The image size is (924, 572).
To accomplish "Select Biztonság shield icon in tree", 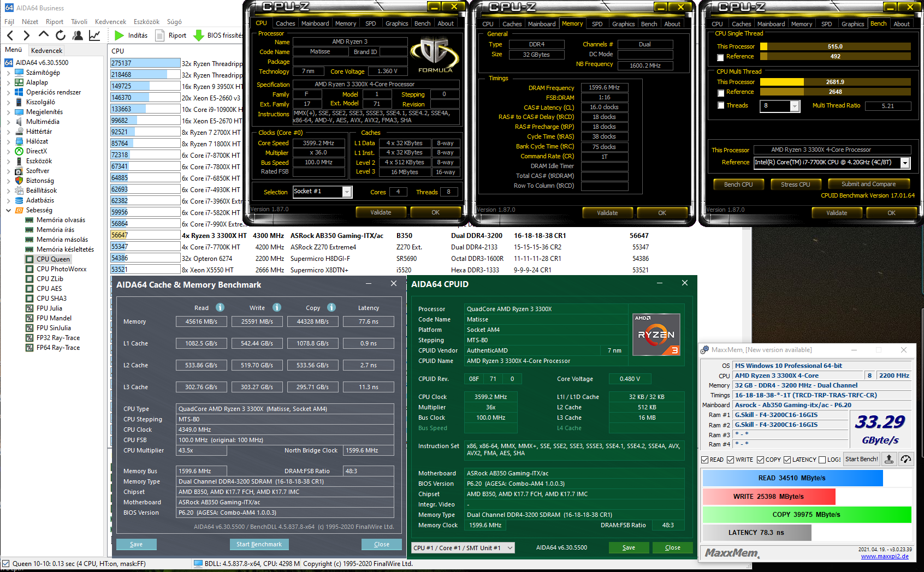I will 20,181.
